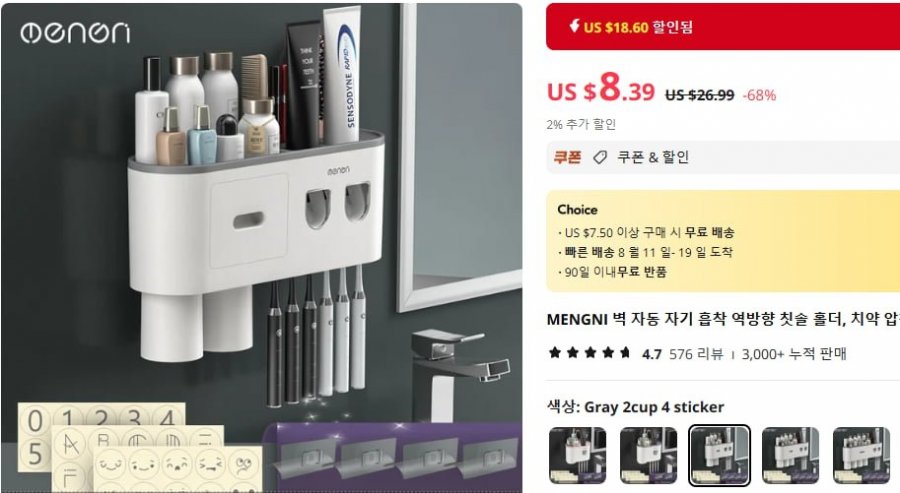Click the coupon tag icon
This screenshot has height=493, width=900.
pos(600,157)
